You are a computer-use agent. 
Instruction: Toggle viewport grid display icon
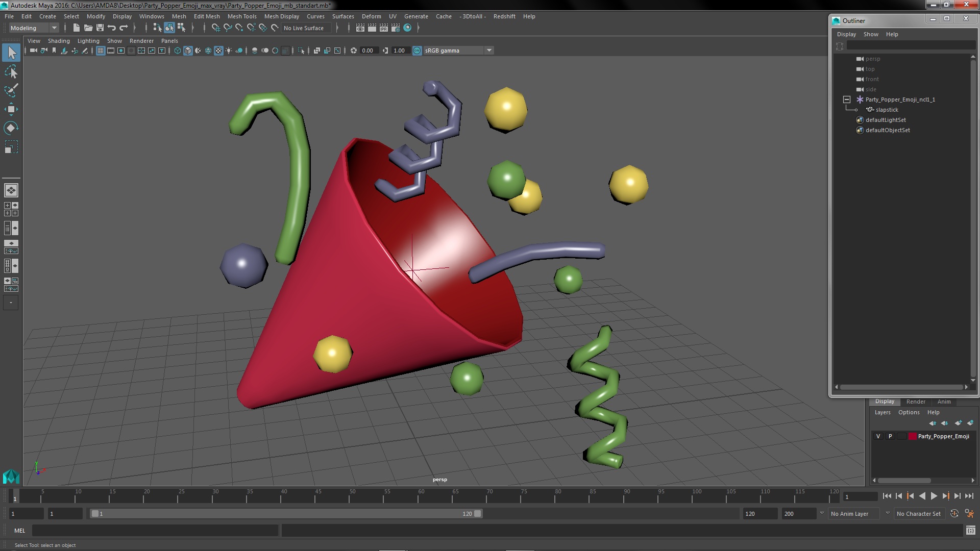(x=100, y=51)
